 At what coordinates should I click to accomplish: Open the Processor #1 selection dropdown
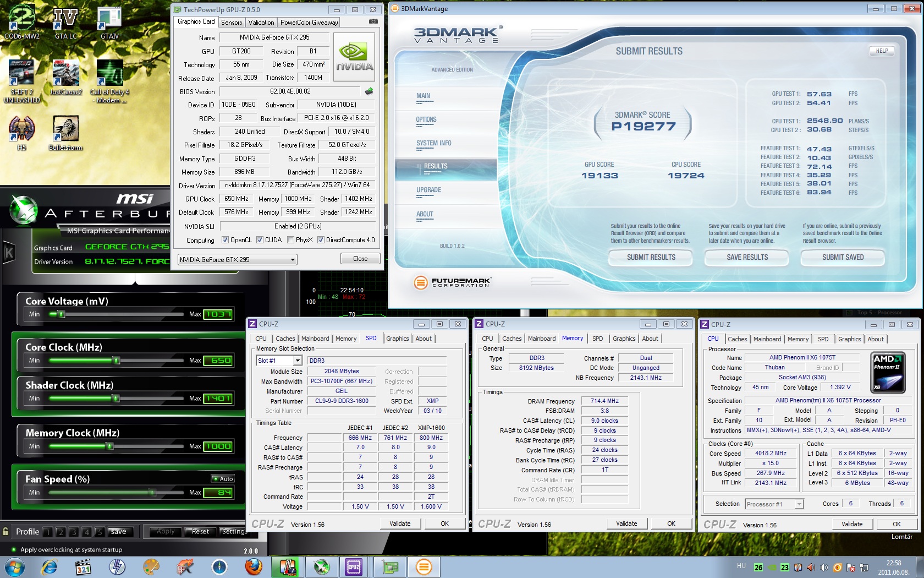774,504
